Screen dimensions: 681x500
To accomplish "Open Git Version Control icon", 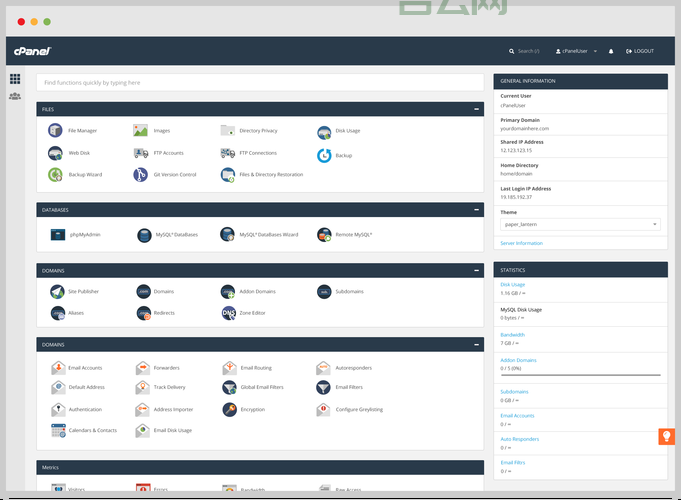I will pyautogui.click(x=140, y=175).
